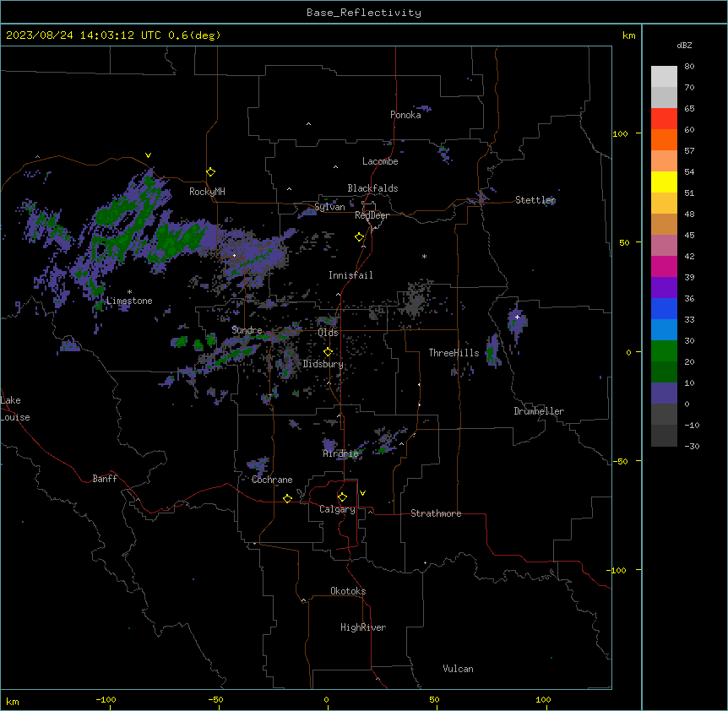The image size is (728, 711).
Task: Click the tan-brown 45–48 dBZ legend swatch
Action: click(x=664, y=224)
